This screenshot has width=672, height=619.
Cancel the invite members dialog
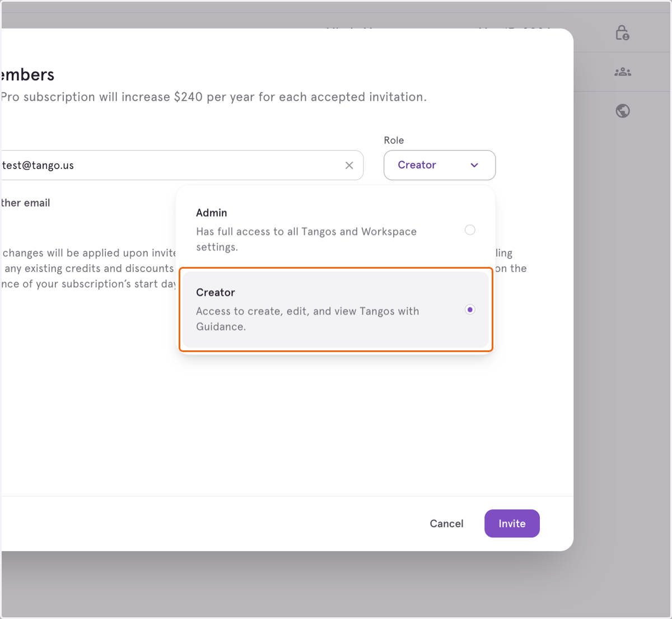tap(446, 523)
